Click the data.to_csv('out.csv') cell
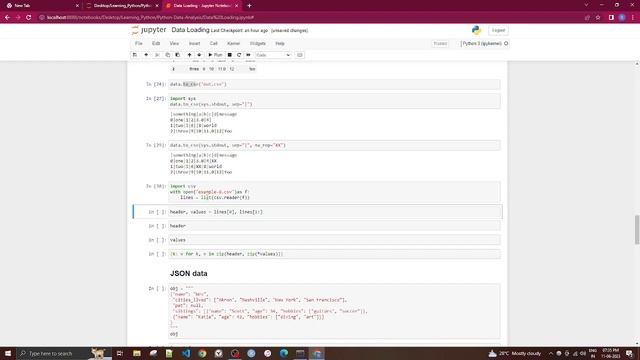 334,84
